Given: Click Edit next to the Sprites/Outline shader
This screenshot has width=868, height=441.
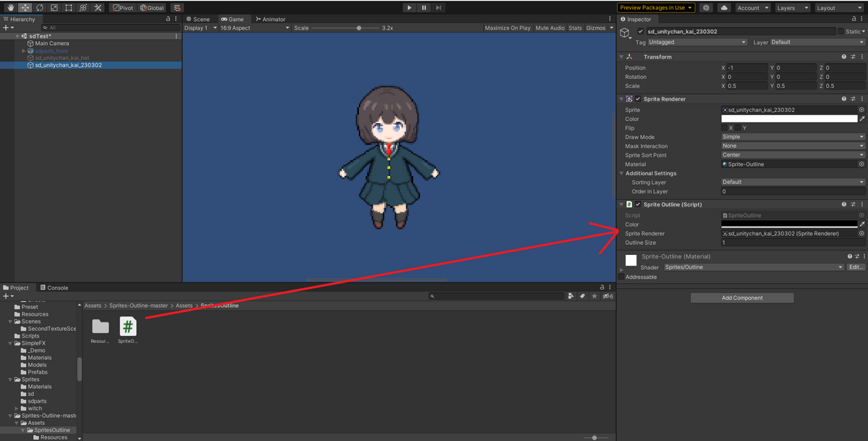Looking at the screenshot, I should click(856, 266).
